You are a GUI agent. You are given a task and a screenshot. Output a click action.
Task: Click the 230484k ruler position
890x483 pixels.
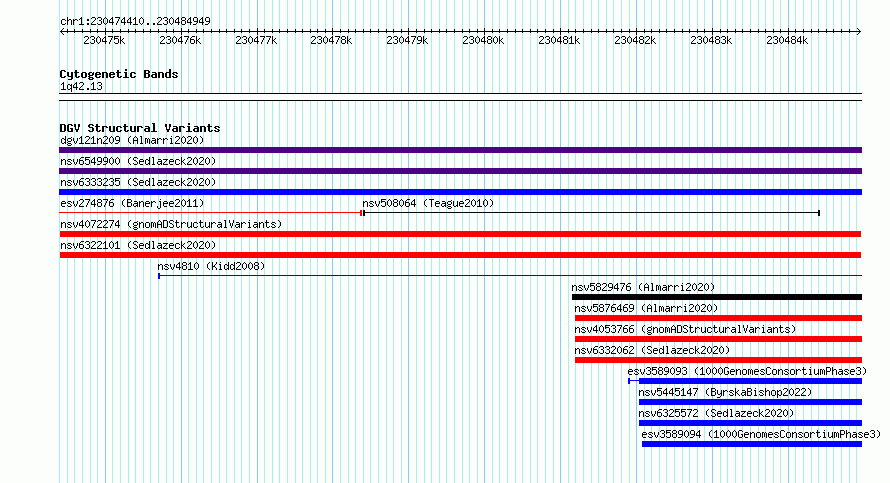[x=787, y=40]
